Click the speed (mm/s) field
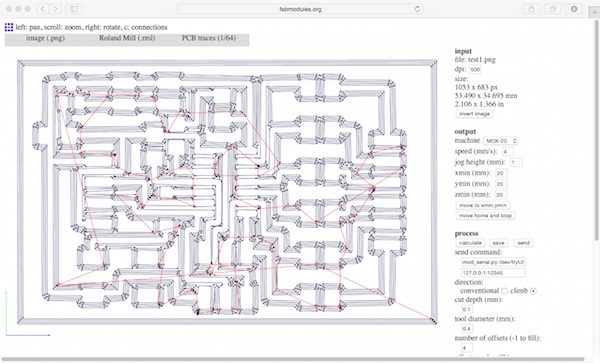This screenshot has width=600, height=363. click(x=507, y=151)
